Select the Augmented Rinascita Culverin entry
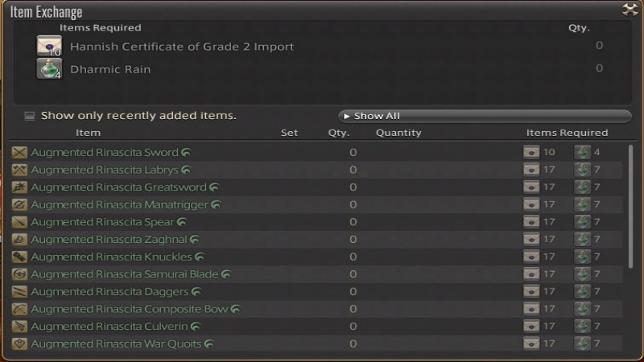 tap(109, 327)
